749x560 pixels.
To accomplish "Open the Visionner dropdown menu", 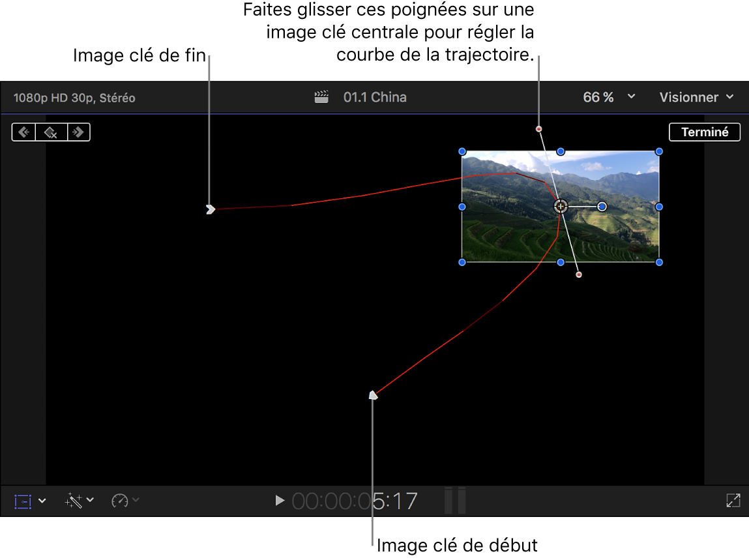I will click(x=696, y=96).
